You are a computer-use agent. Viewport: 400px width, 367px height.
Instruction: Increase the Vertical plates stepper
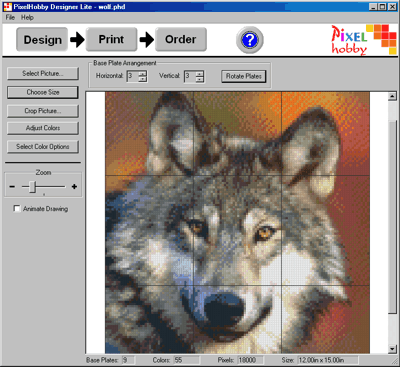click(199, 74)
